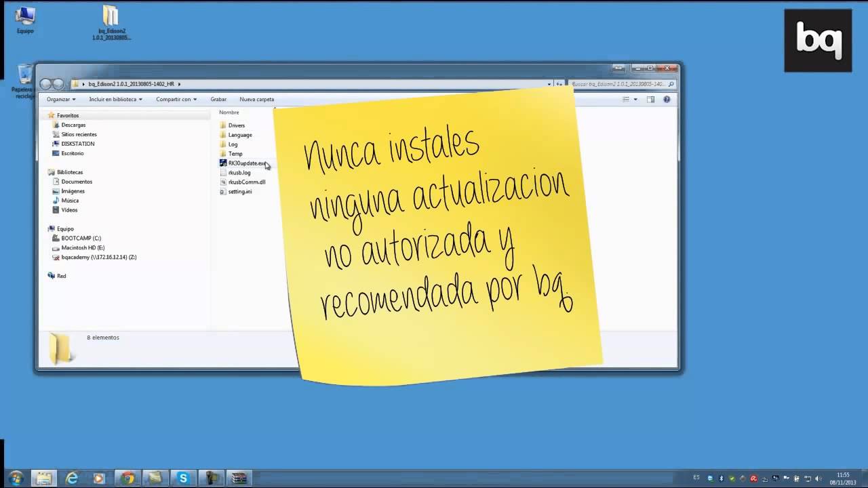This screenshot has height=488, width=868.
Task: Select the rkusbComm.dll file
Action: [242, 182]
